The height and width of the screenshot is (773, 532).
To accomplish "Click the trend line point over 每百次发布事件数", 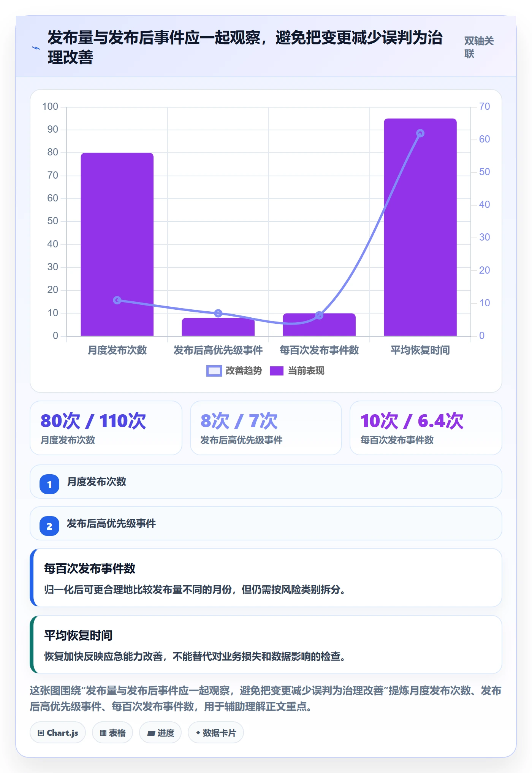I will click(319, 315).
